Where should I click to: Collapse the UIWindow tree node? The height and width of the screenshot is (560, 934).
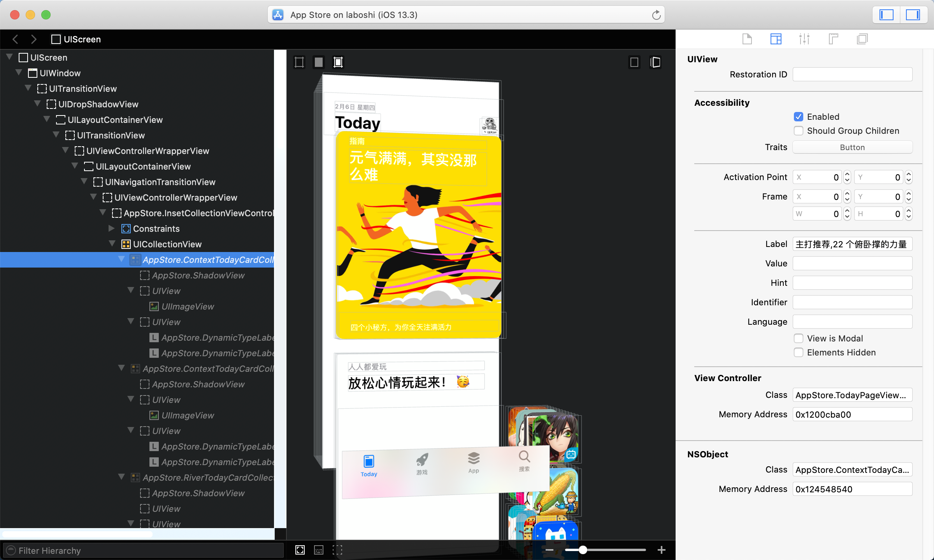pos(19,73)
